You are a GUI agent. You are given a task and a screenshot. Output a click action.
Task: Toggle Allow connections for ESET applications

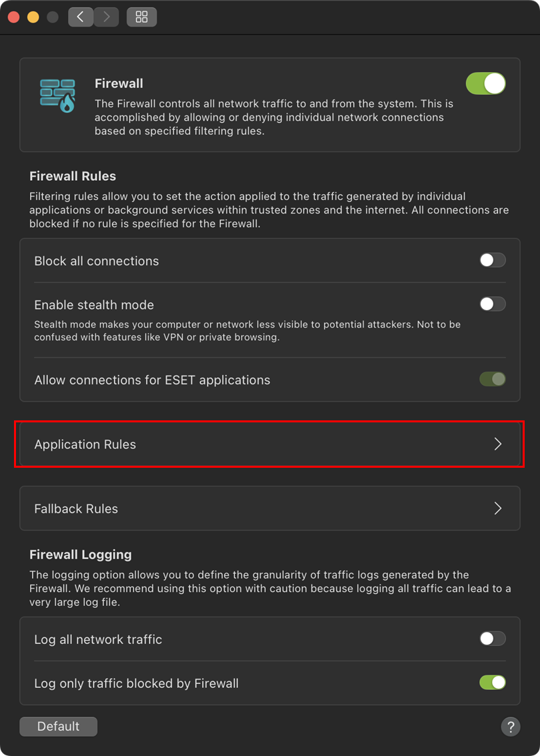coord(492,379)
